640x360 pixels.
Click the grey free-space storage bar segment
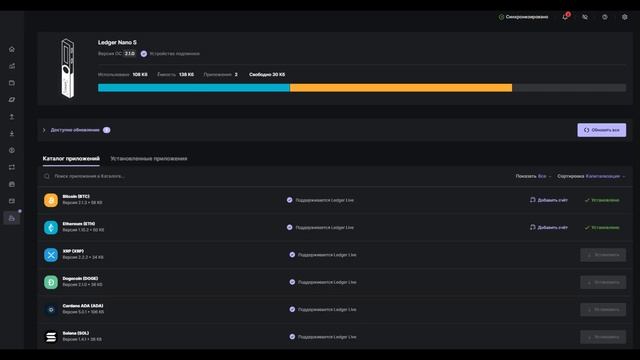coord(569,88)
